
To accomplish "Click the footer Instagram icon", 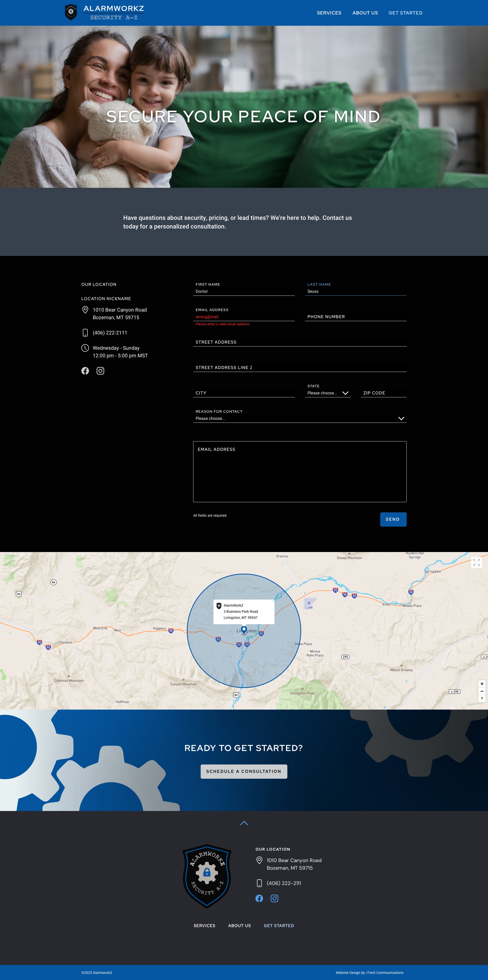I will coord(274,898).
